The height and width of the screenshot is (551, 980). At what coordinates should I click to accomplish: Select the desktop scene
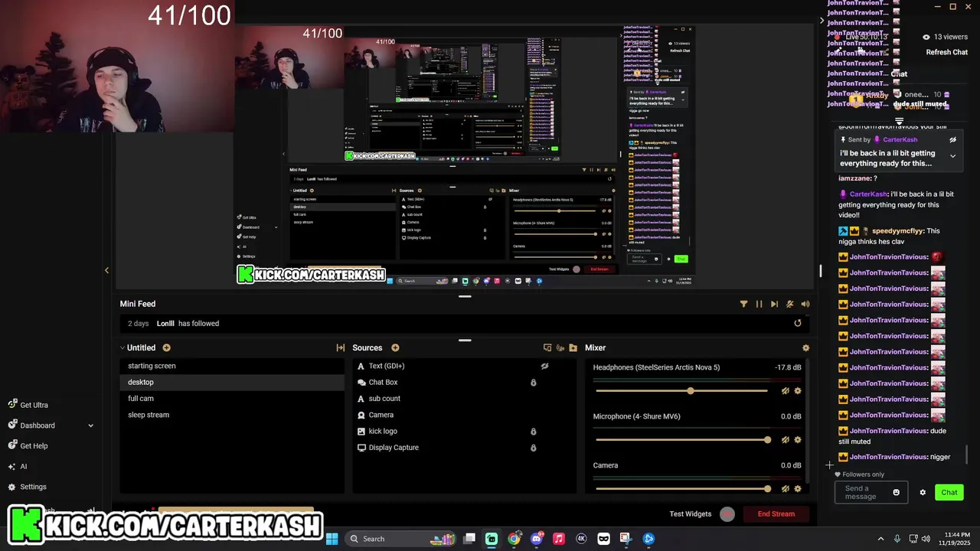pos(232,382)
